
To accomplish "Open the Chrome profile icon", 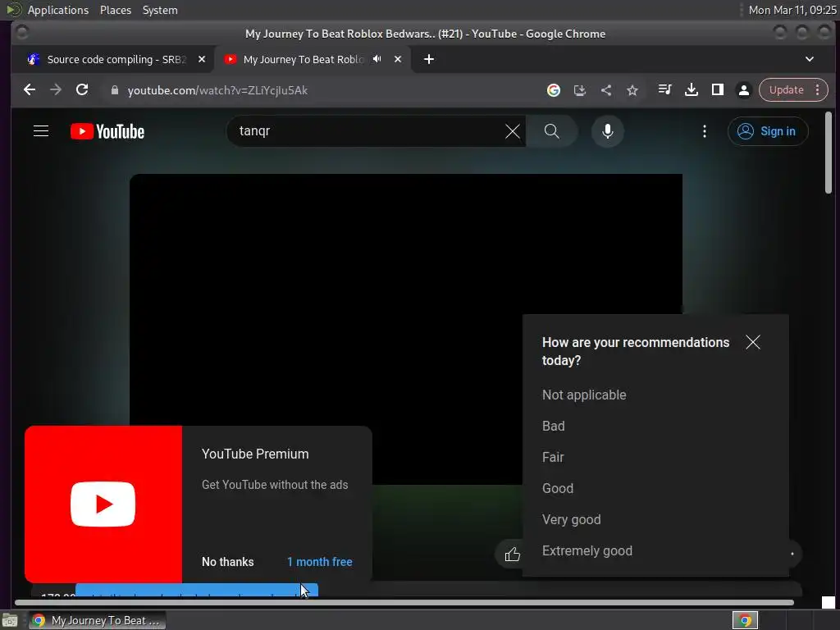I will pyautogui.click(x=743, y=90).
